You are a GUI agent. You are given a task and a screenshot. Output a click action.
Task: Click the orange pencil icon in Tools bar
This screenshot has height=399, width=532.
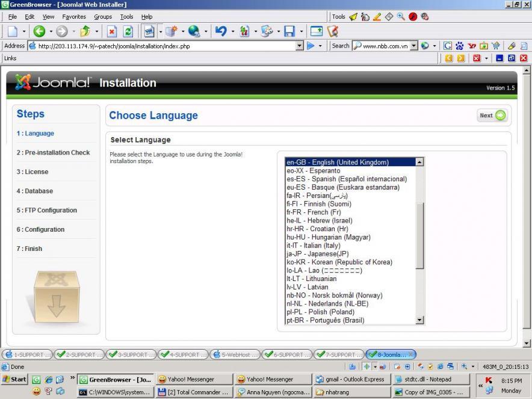tap(377, 17)
